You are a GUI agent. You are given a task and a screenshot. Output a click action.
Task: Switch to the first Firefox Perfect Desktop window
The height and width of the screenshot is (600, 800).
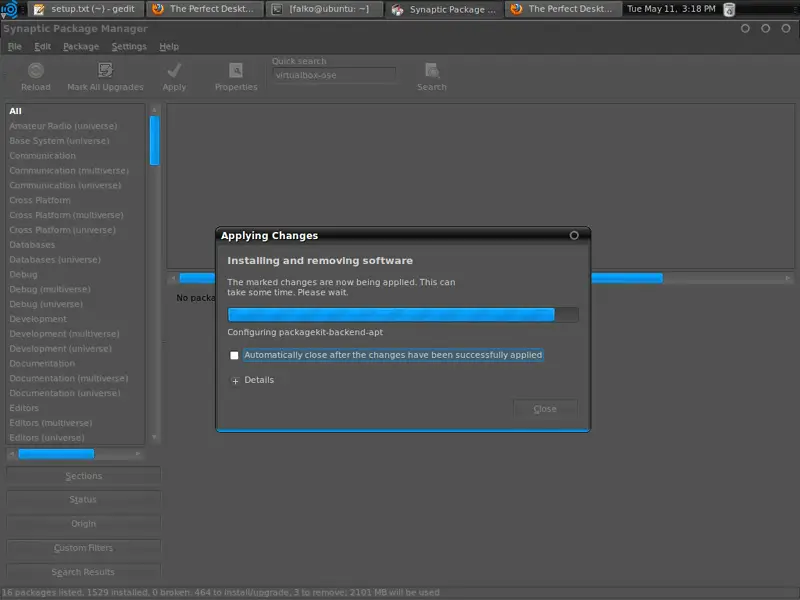[x=205, y=9]
